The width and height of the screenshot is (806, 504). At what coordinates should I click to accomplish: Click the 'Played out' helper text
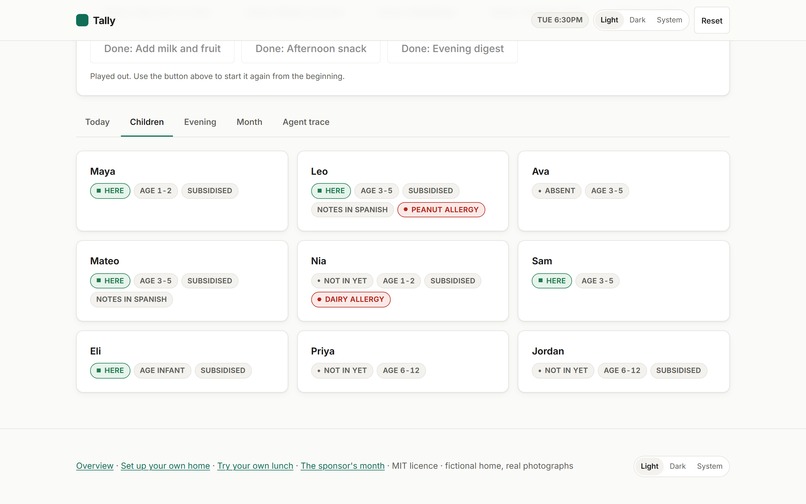(x=217, y=77)
